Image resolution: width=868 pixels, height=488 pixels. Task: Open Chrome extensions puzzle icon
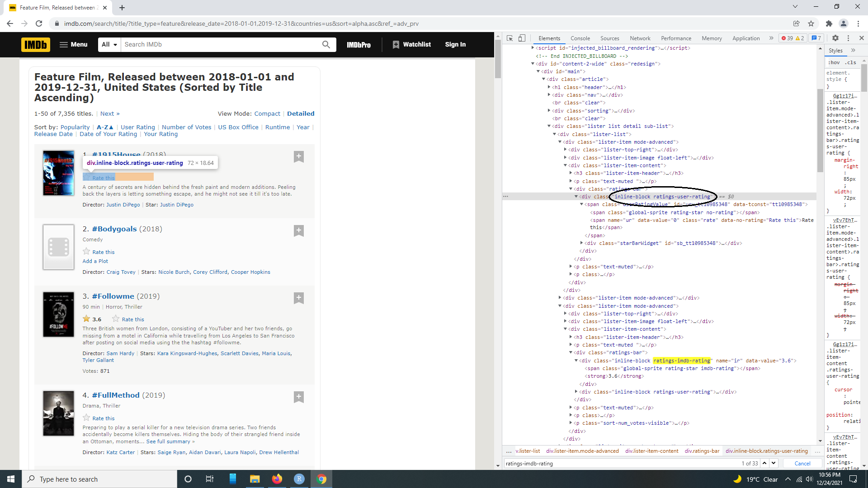829,23
